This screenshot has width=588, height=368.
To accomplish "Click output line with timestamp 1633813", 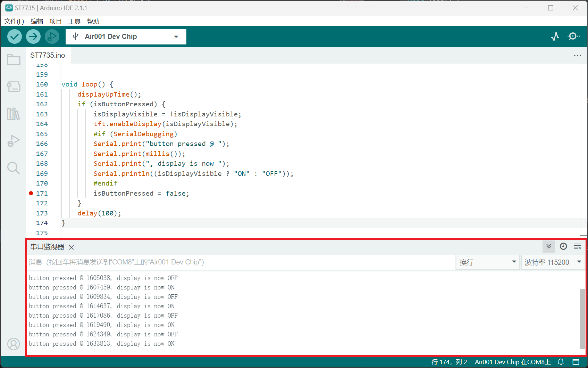I will (x=102, y=344).
